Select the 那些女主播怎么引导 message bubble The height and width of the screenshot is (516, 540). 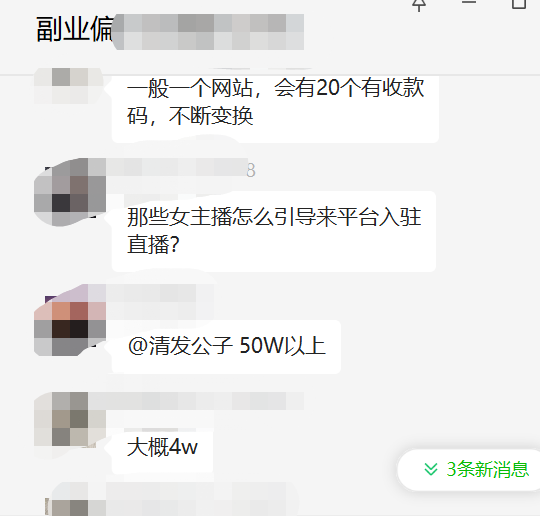[x=274, y=231]
